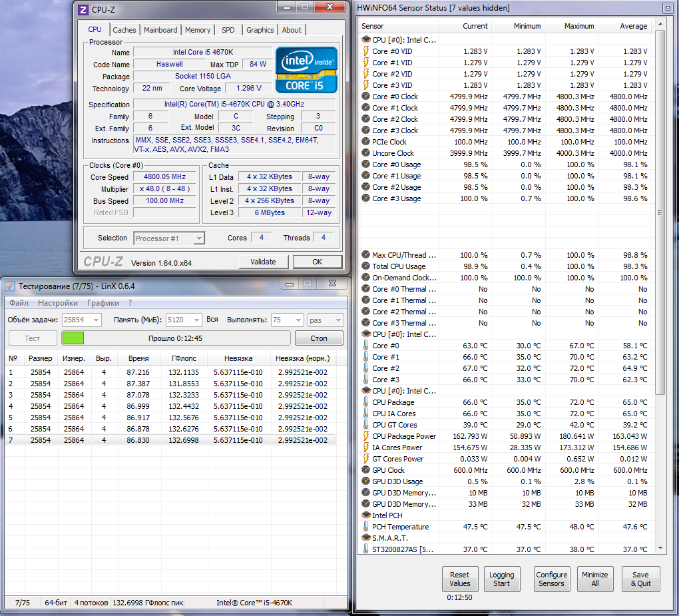The height and width of the screenshot is (616, 679).
Task: Click the GPU Clock sensor icon
Action: pyautogui.click(x=366, y=469)
